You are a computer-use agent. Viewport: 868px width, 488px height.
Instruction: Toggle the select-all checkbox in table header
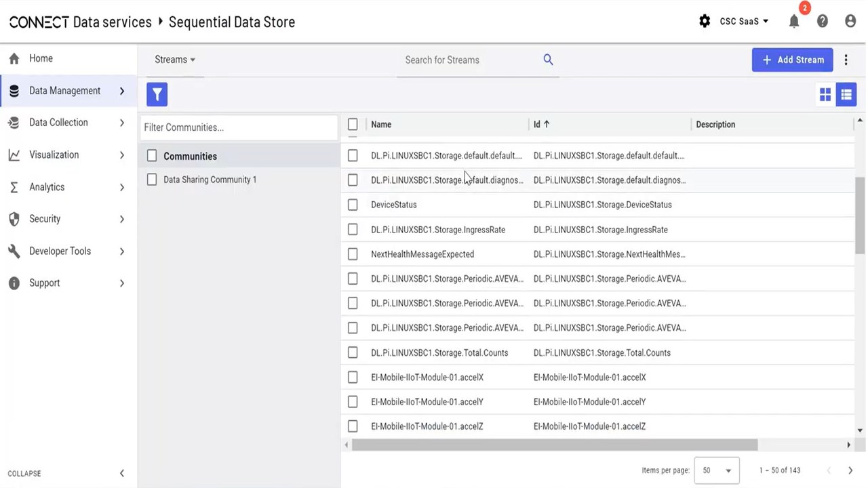(x=353, y=124)
